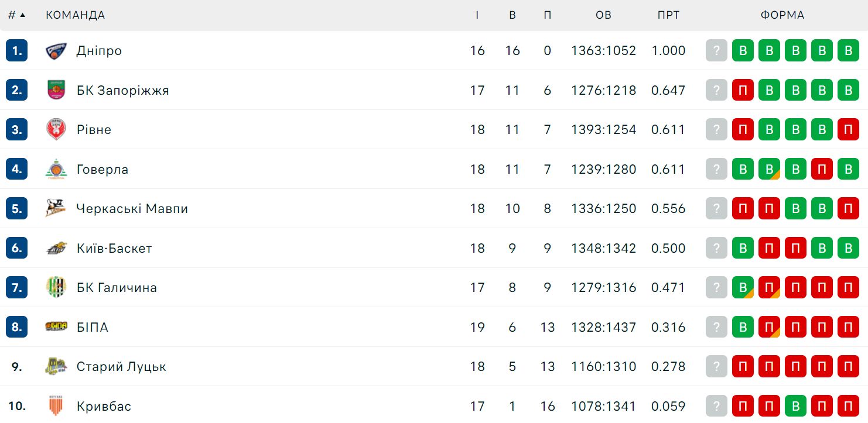This screenshot has height=423, width=868.
Task: Sort table by the # rank column
Action: [17, 15]
